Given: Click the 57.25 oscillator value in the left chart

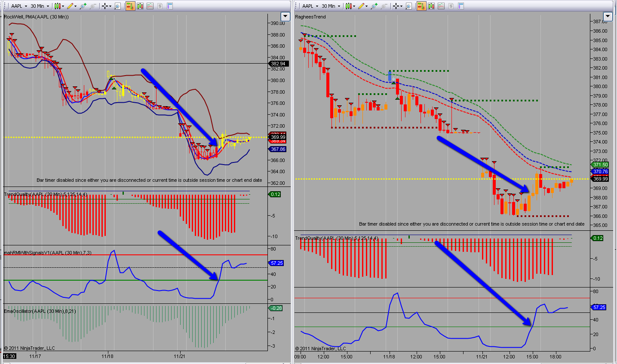Looking at the screenshot, I should 276,263.
